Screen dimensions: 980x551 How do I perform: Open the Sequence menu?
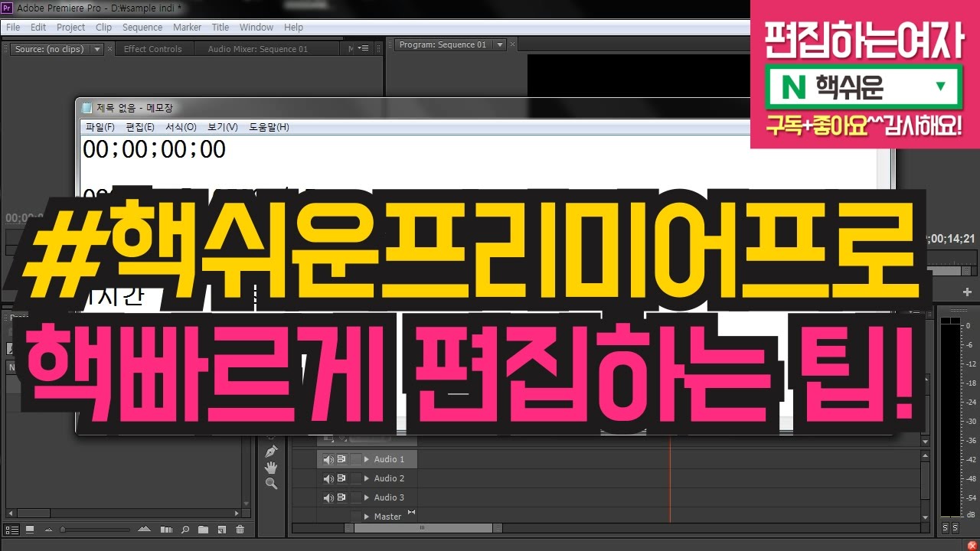coord(142,27)
